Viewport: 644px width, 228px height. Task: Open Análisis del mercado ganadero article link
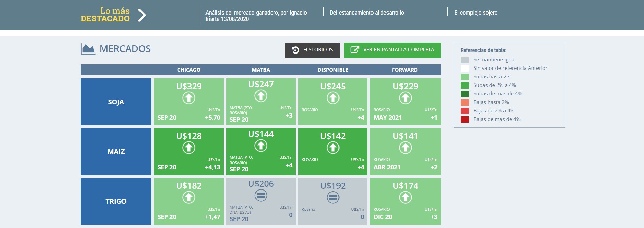click(256, 16)
